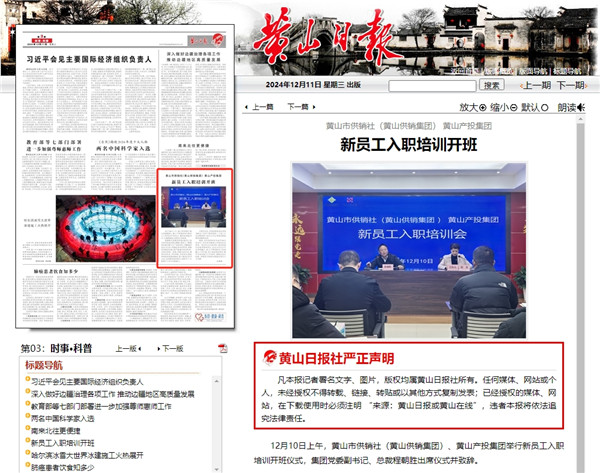The image size is (600, 473).
Task: Open article 教育部等七部门部署进一步加强尊师惠师工作
Action: pos(101,406)
